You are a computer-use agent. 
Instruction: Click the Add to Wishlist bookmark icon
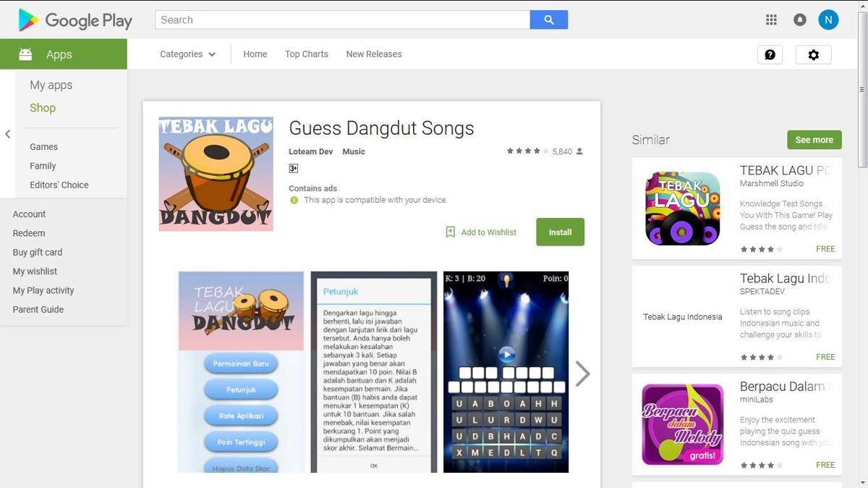[x=450, y=232]
